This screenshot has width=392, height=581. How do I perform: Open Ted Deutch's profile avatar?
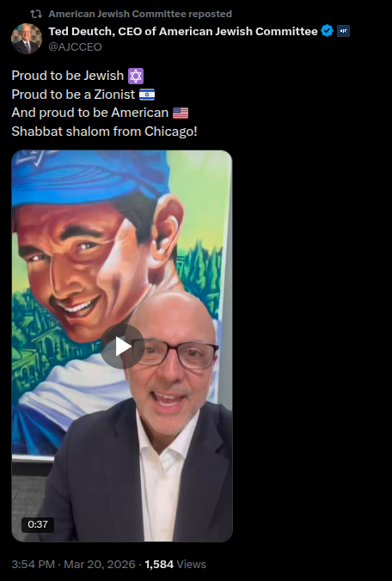27,39
